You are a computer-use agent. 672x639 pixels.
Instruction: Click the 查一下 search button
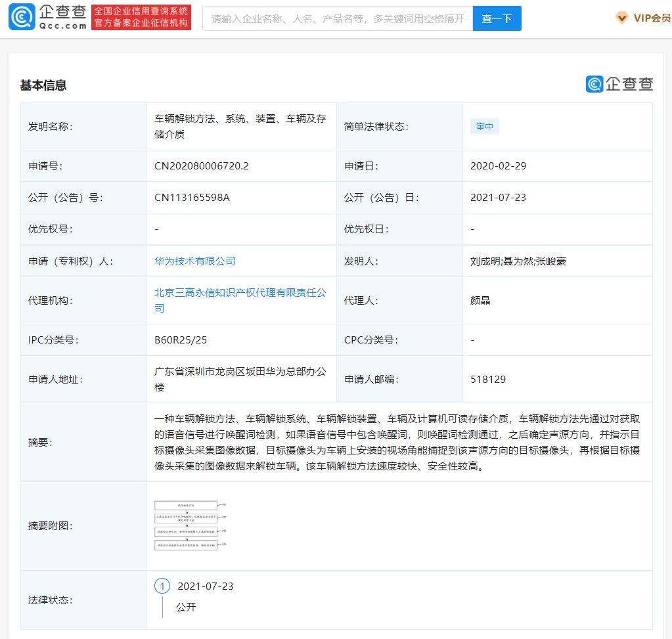pos(497,18)
